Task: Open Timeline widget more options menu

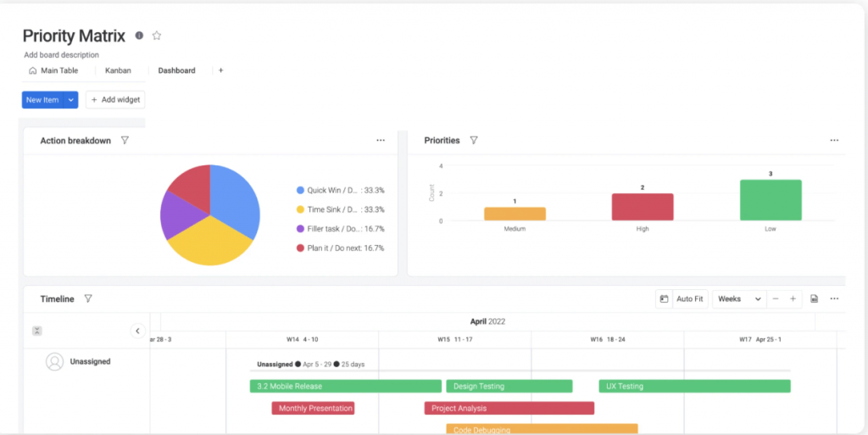Action: point(834,298)
